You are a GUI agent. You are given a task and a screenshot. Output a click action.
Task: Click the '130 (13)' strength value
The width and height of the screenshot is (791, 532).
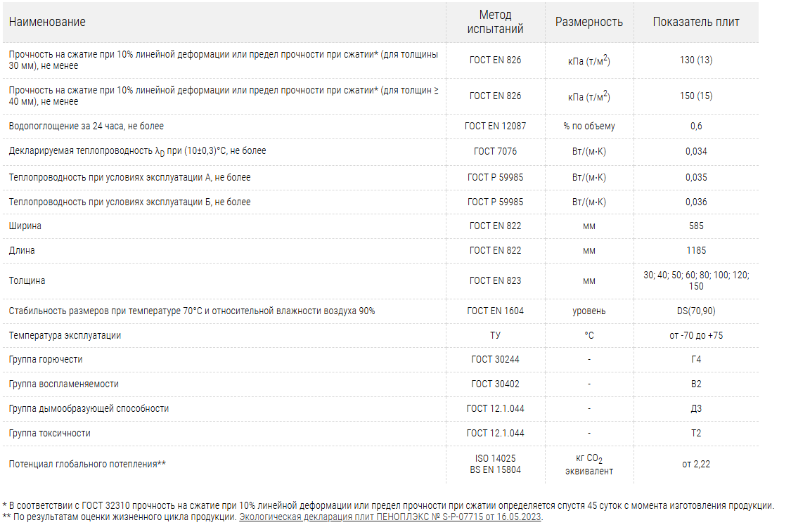(695, 60)
